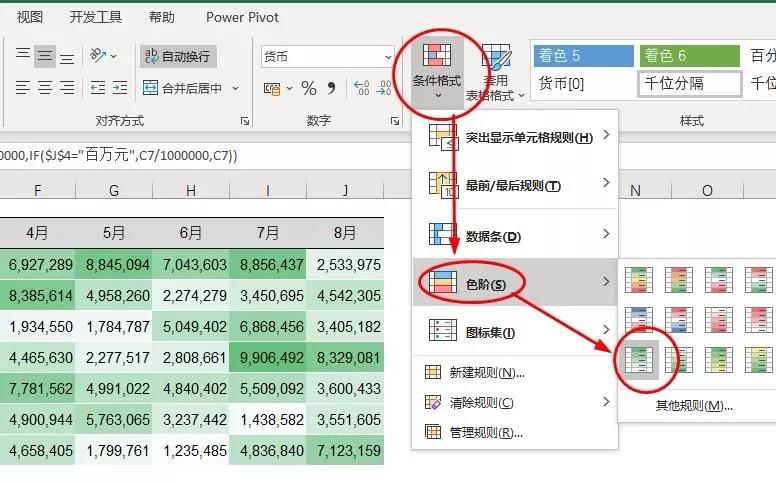Viewport: 776px width, 483px height.
Task: Pick Blue-White-Red color scale
Action: [x=639, y=319]
